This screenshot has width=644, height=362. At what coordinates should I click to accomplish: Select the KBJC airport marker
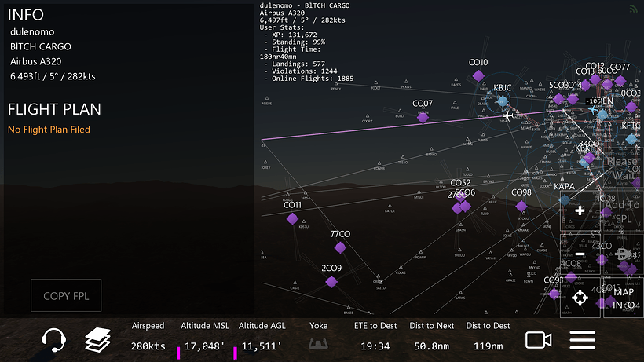coord(502,101)
